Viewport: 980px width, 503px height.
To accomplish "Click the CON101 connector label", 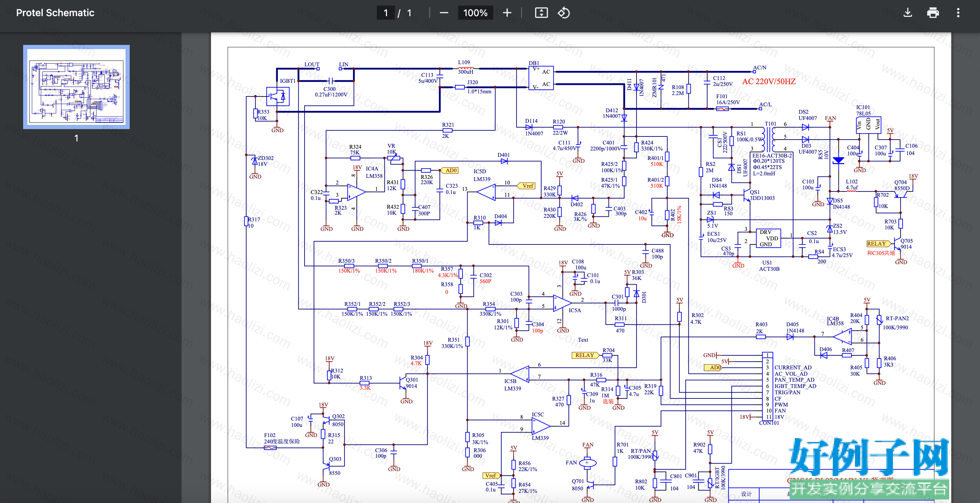I will [x=769, y=423].
